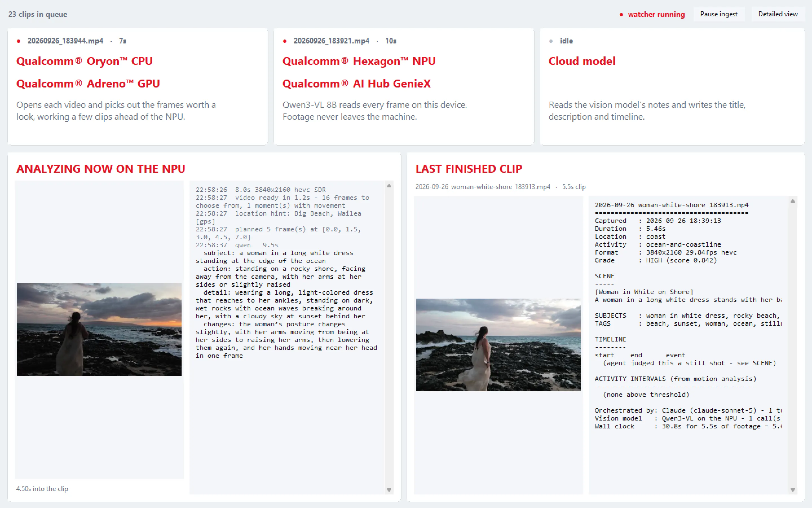Click the 'Grade : HIGH (score 0.842)' line
The width and height of the screenshot is (812, 508).
[x=656, y=260]
